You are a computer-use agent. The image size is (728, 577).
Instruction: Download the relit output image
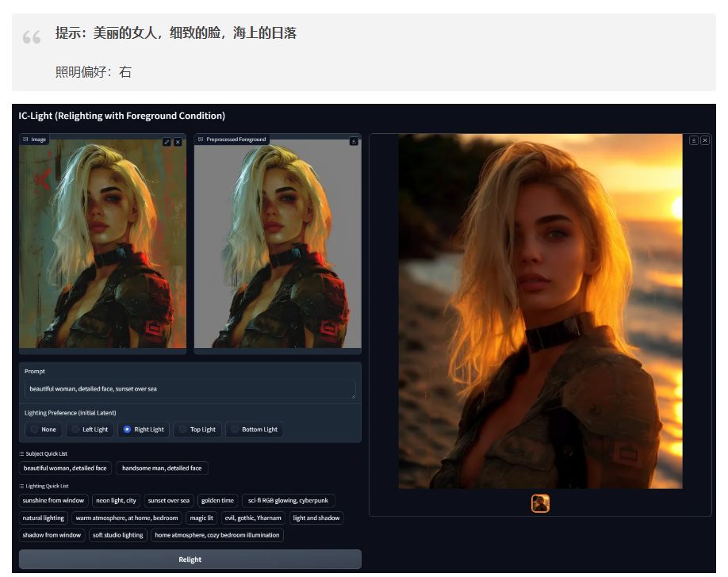[694, 140]
